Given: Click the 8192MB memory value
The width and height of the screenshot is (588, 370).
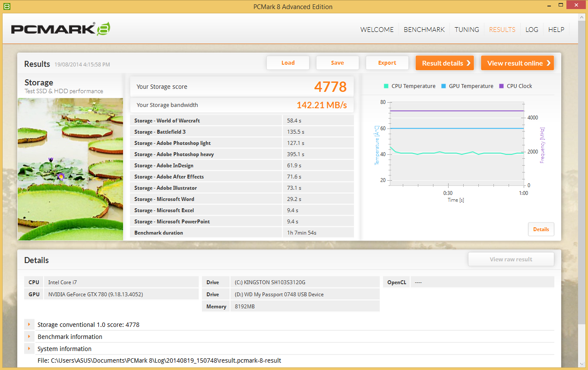Looking at the screenshot, I should pos(245,307).
